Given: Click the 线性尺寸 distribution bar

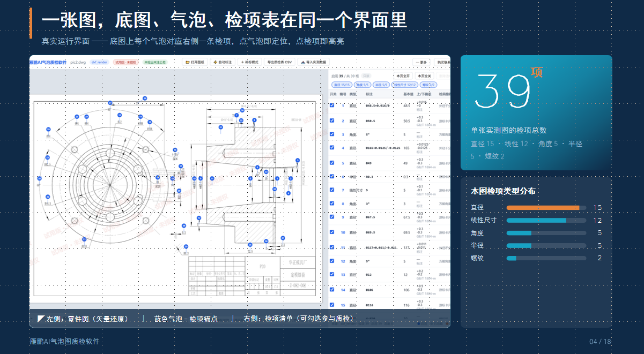Looking at the screenshot, I should pyautogui.click(x=537, y=221).
